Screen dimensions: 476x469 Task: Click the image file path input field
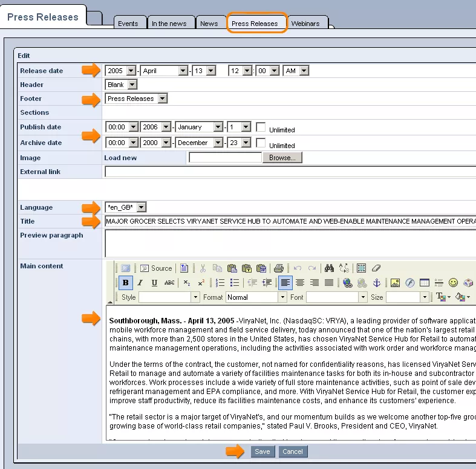point(225,158)
